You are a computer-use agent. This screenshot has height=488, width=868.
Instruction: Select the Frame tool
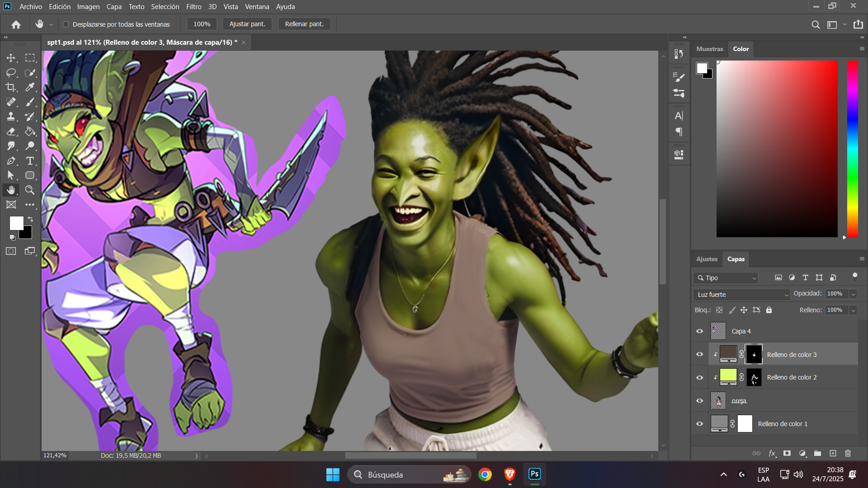pos(11,205)
